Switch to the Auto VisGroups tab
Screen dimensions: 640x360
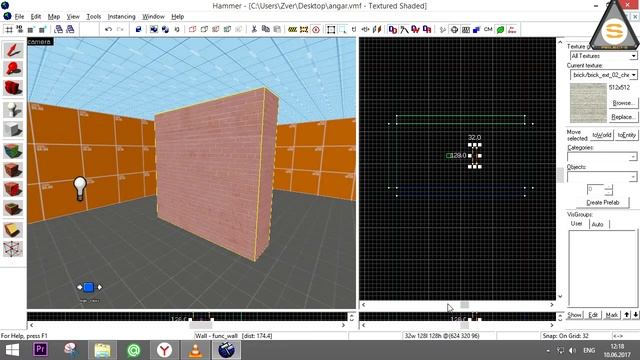[598, 224]
